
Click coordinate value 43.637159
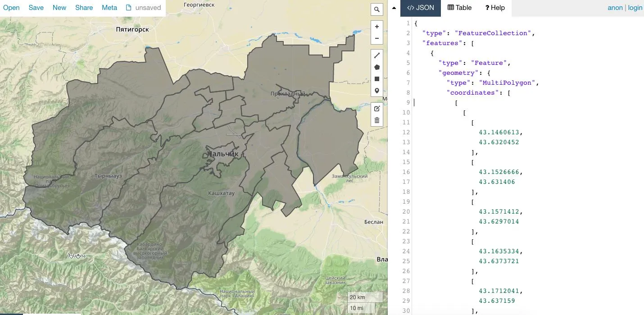click(497, 301)
